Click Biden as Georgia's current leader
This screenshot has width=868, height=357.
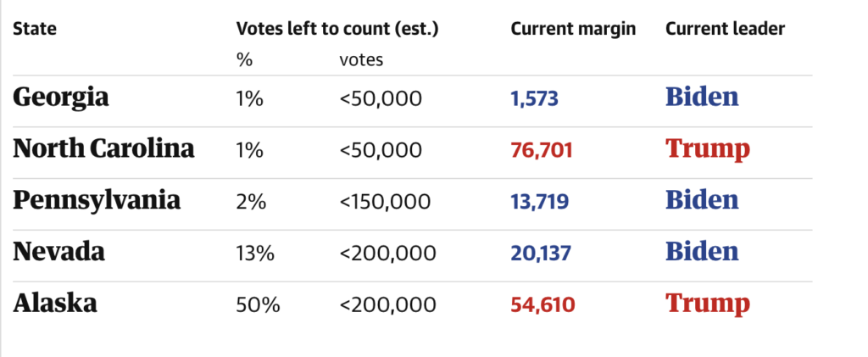point(701,98)
